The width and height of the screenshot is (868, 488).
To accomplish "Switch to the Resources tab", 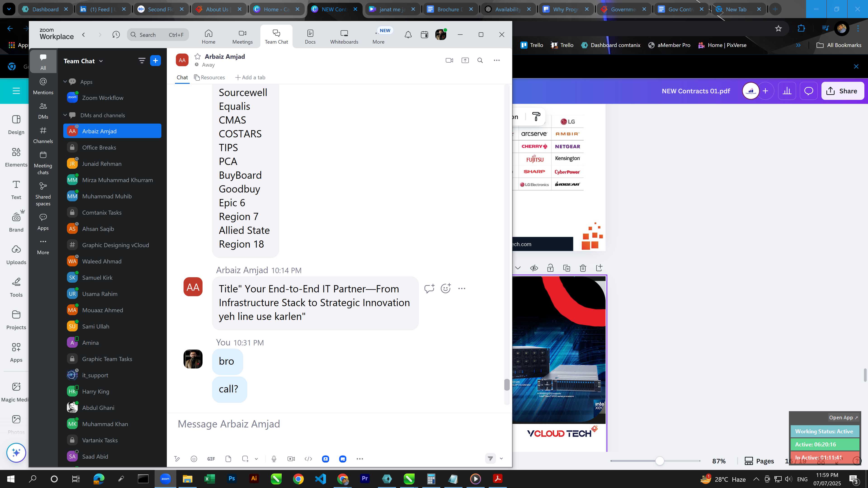I will [209, 77].
